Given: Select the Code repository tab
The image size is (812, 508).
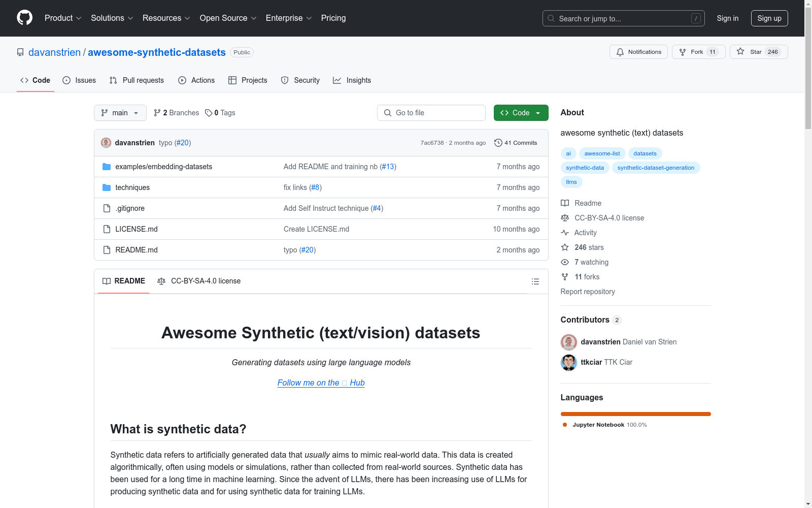Looking at the screenshot, I should point(36,80).
